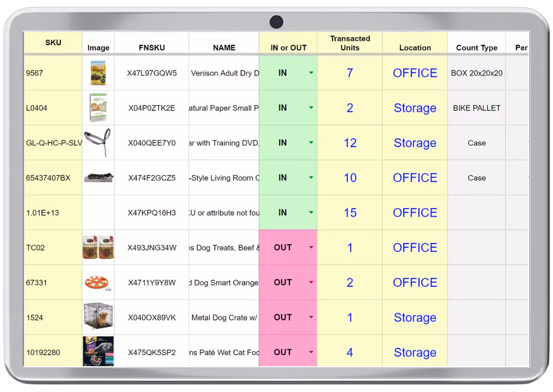Screen dimensions: 553x392
Task: Open the IN dropdown for SKU 9567
Action: tap(311, 73)
